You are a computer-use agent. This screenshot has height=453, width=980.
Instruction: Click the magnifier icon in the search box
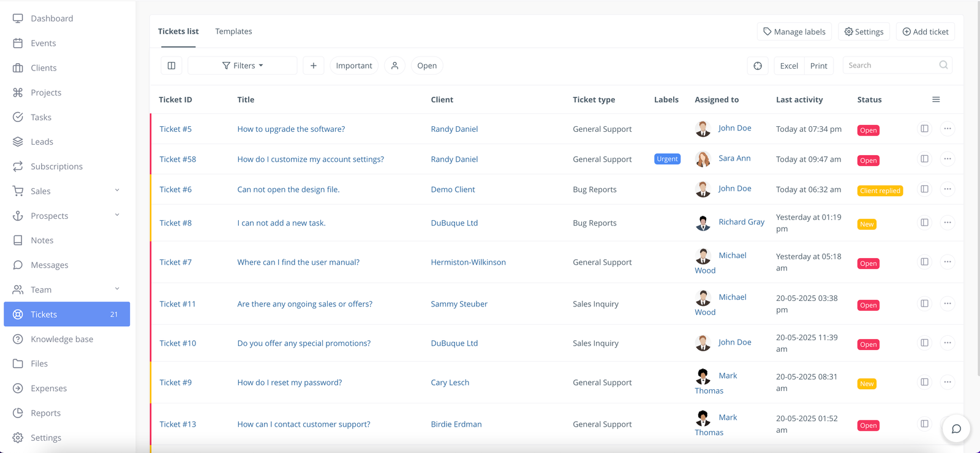(943, 65)
